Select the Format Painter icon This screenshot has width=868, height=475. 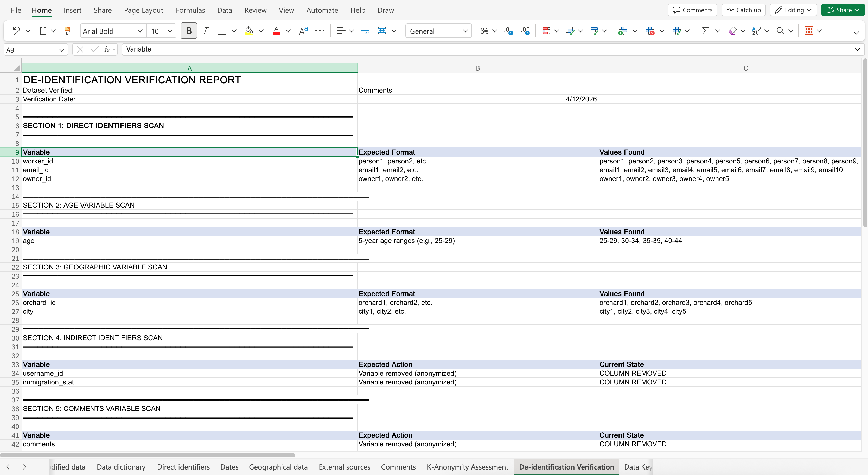coord(67,31)
